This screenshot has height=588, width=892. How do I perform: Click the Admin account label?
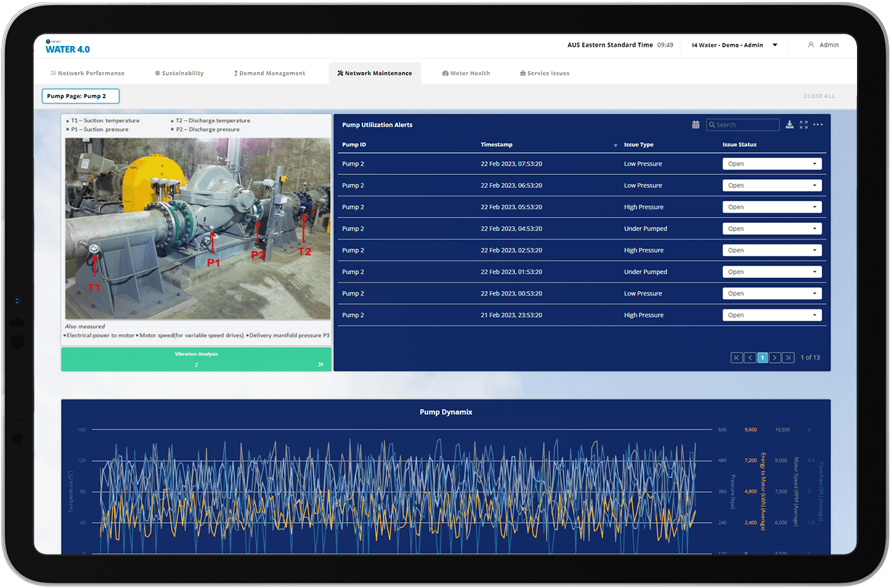click(829, 45)
